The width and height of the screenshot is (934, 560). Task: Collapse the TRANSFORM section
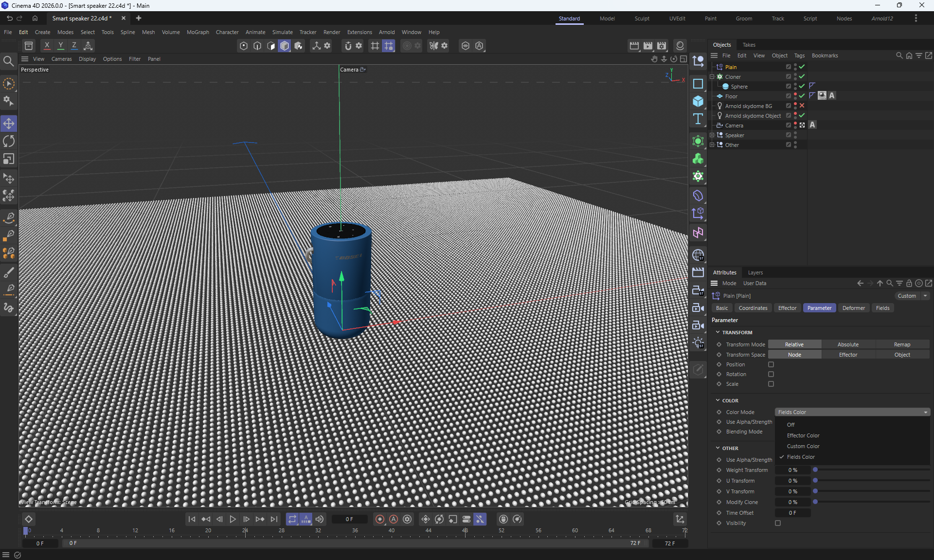[x=718, y=332]
